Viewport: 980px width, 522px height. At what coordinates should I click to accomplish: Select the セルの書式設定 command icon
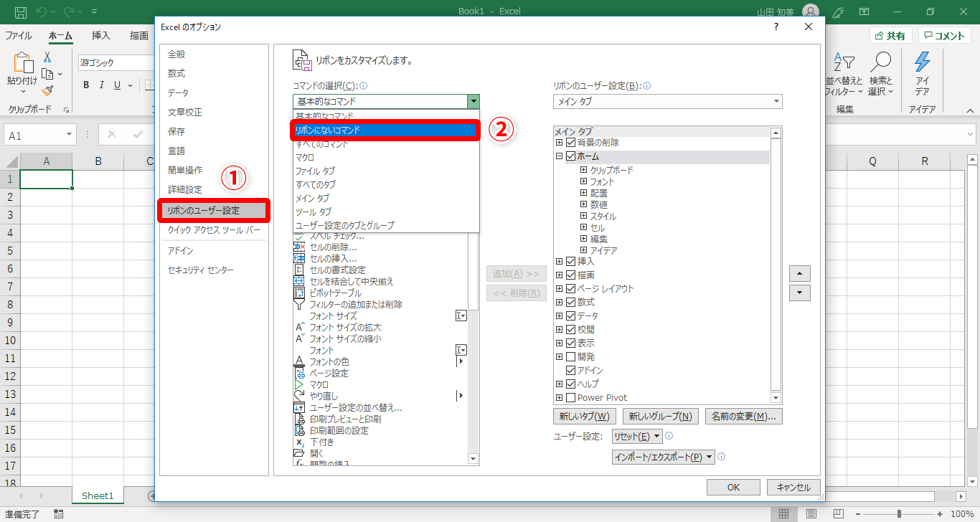[300, 270]
